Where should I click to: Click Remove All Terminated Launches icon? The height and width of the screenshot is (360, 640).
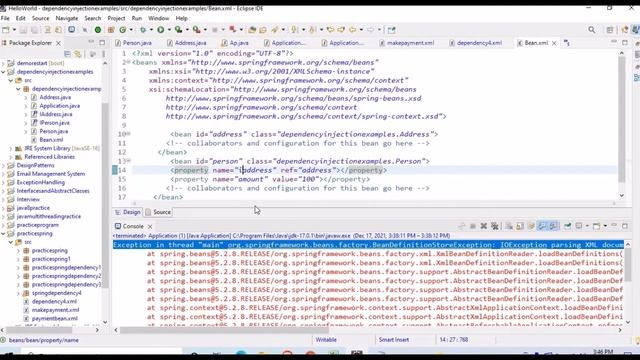[495, 226]
